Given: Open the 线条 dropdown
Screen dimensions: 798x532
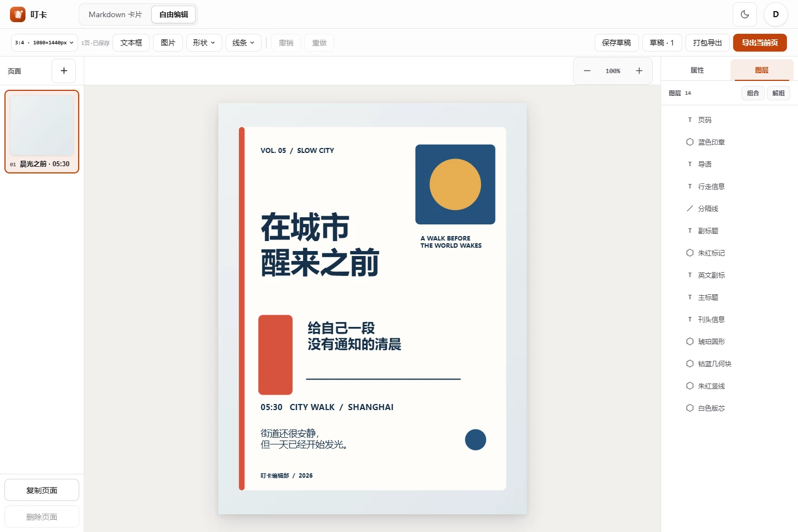Looking at the screenshot, I should coord(243,43).
